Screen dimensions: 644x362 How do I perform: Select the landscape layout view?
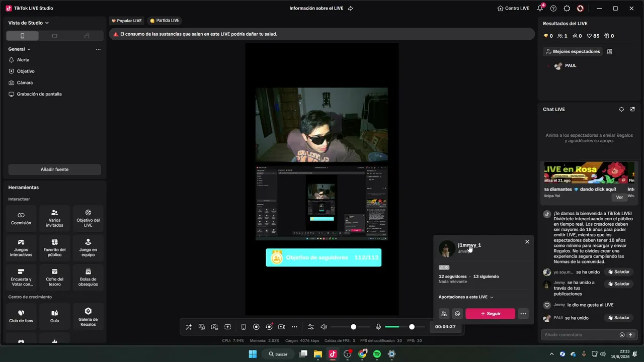pyautogui.click(x=55, y=36)
